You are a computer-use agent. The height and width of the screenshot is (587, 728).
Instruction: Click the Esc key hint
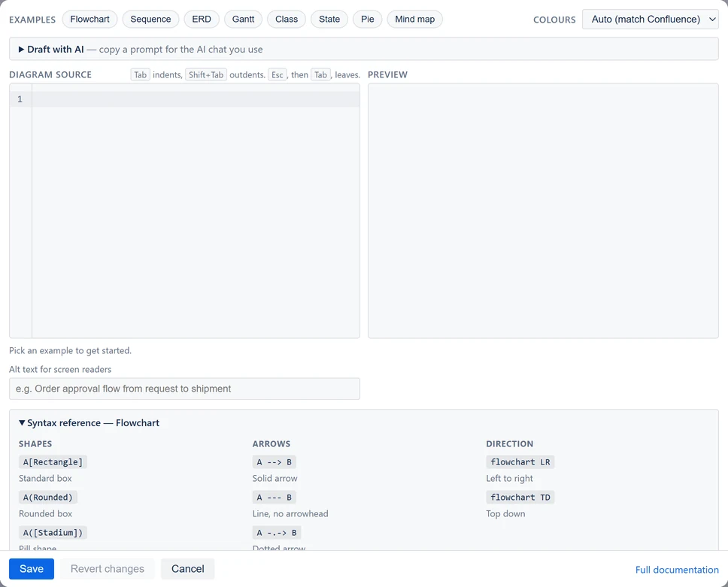click(278, 74)
